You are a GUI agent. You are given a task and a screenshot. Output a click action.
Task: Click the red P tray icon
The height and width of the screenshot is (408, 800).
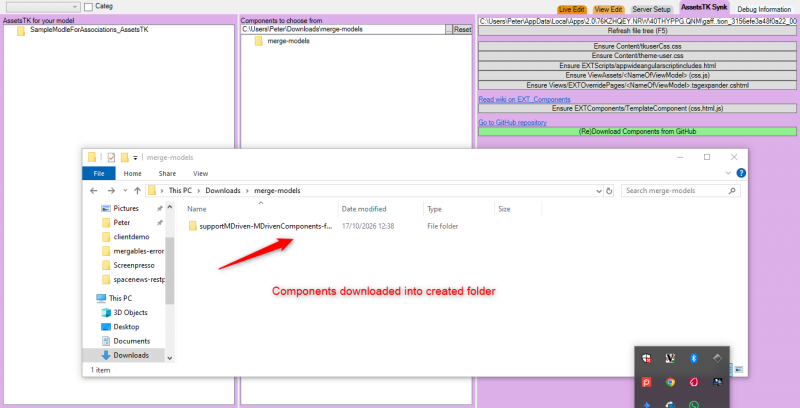coord(646,381)
